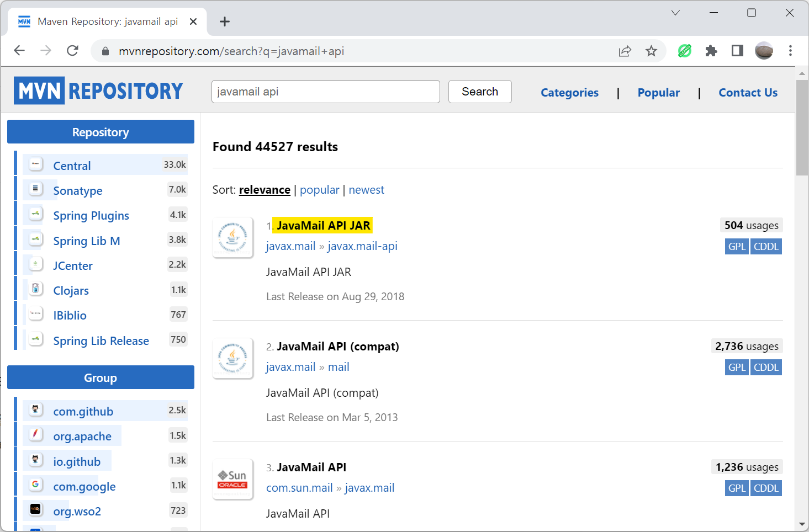The image size is (809, 532).
Task: Click the com.google group icon
Action: click(x=36, y=485)
